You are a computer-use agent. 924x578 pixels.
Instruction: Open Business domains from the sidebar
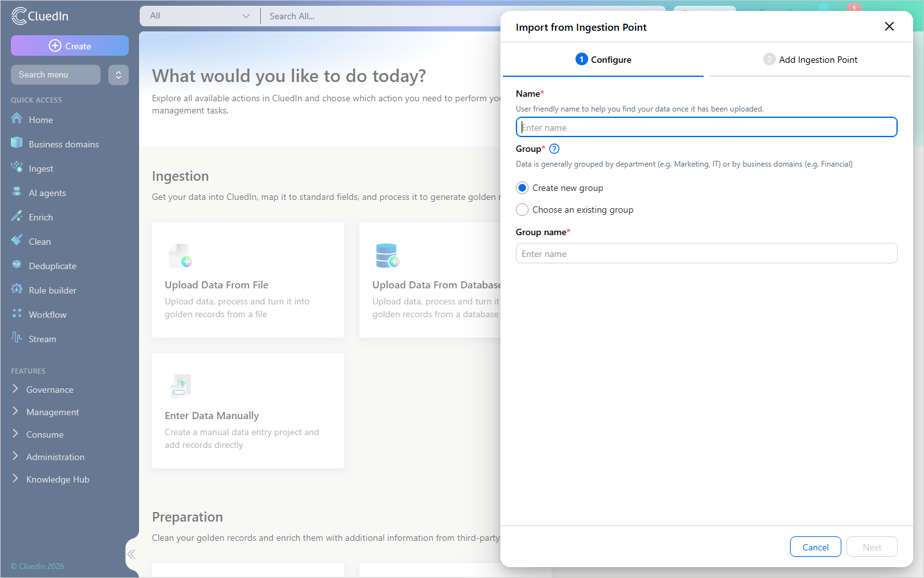(x=63, y=144)
